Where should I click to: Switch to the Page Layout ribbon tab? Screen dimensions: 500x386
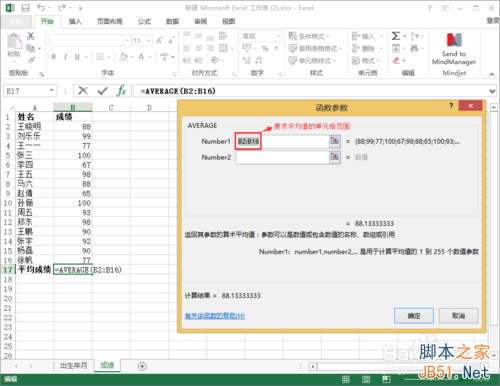[x=109, y=22]
